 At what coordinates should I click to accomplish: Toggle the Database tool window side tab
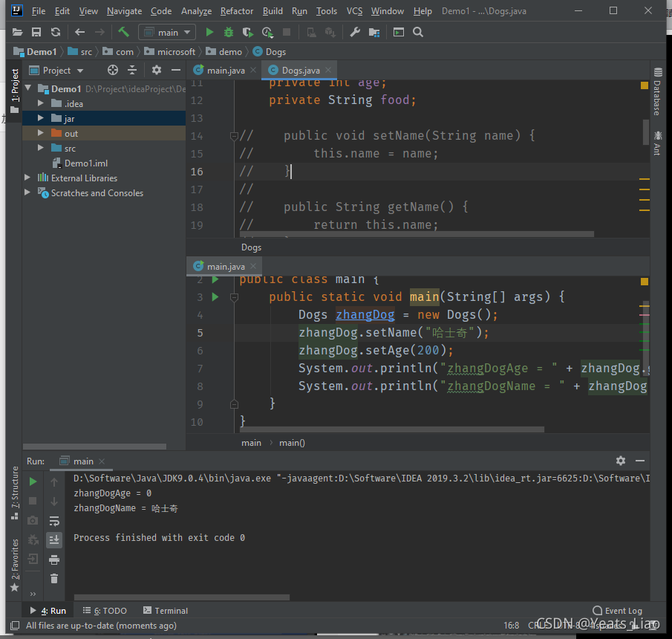(x=657, y=92)
